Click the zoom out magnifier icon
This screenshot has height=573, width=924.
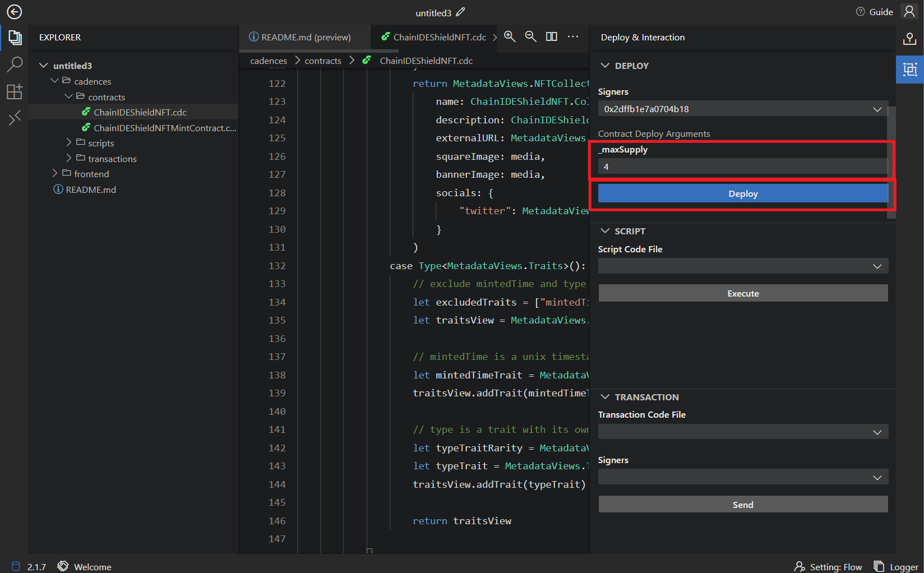point(530,36)
